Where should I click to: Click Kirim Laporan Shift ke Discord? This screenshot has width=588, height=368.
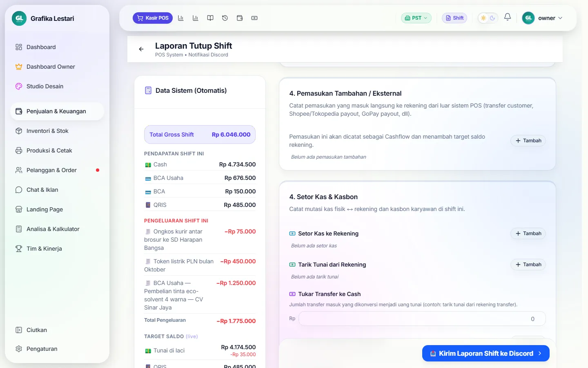(x=486, y=353)
